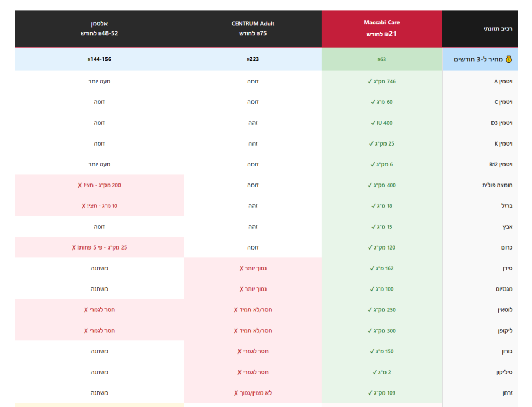Click the "ויטמין B12" row label
The image size is (532, 407).
[501, 164]
